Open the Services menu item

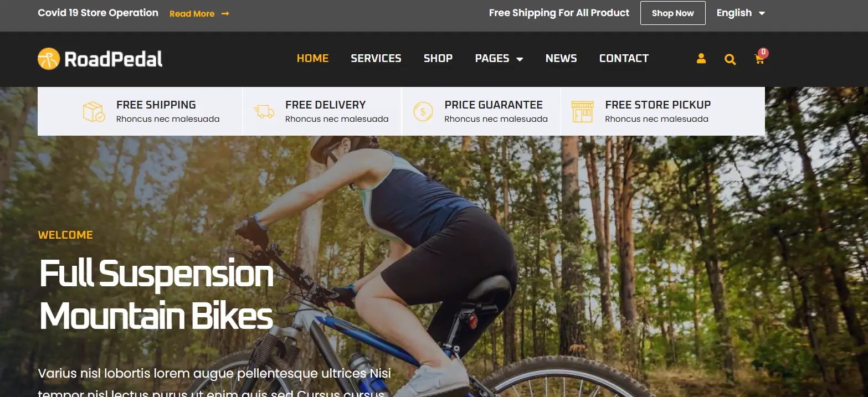(x=376, y=58)
